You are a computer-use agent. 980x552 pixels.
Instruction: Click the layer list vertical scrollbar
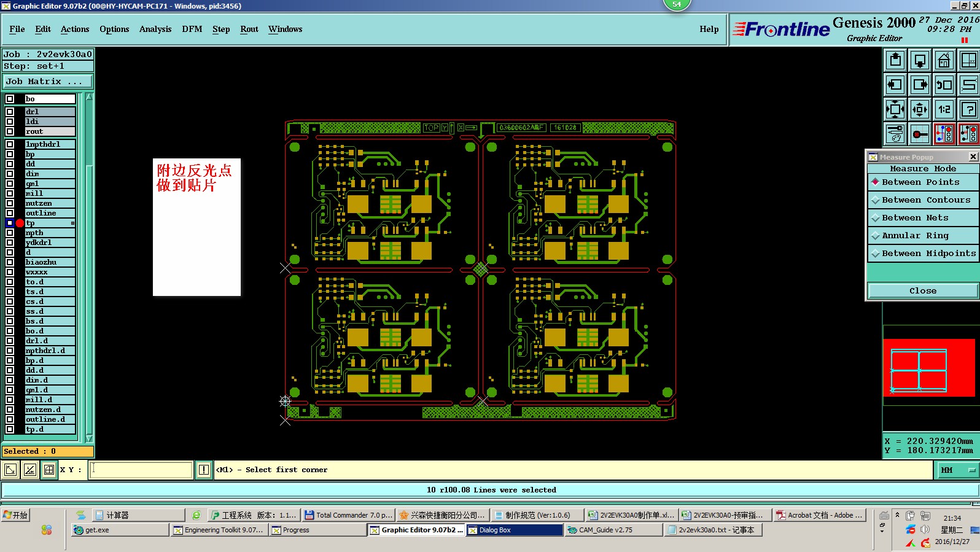pos(89,268)
